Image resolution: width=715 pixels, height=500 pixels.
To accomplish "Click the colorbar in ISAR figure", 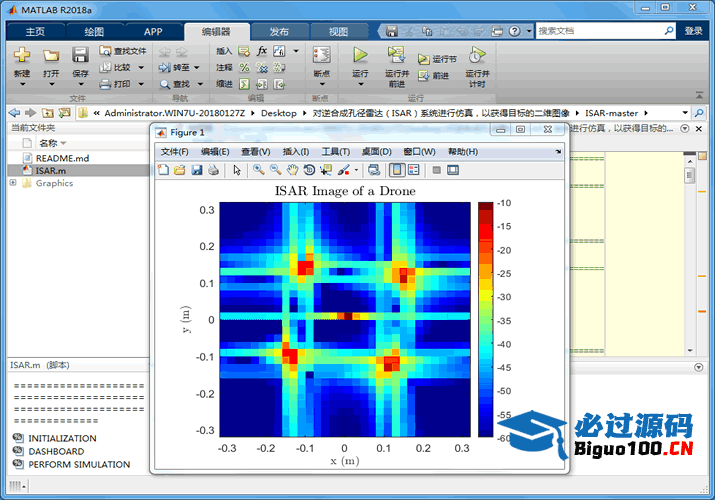I will (486, 320).
